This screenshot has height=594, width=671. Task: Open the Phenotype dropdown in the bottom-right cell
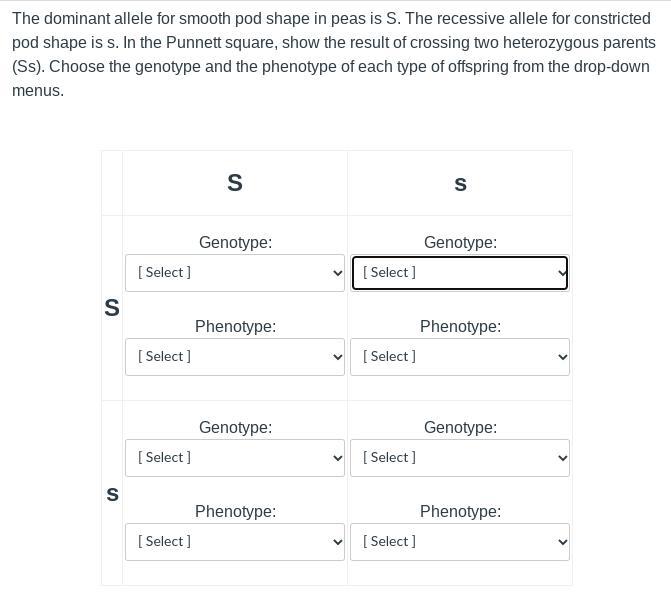pyautogui.click(x=460, y=542)
